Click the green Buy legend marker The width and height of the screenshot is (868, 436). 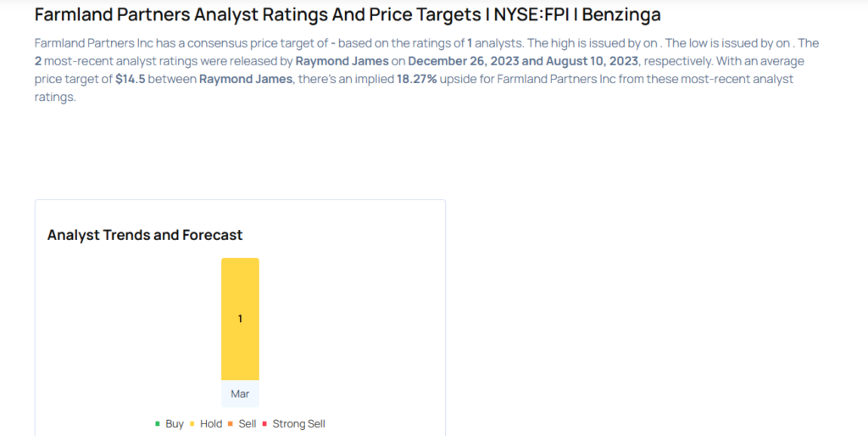click(x=158, y=423)
